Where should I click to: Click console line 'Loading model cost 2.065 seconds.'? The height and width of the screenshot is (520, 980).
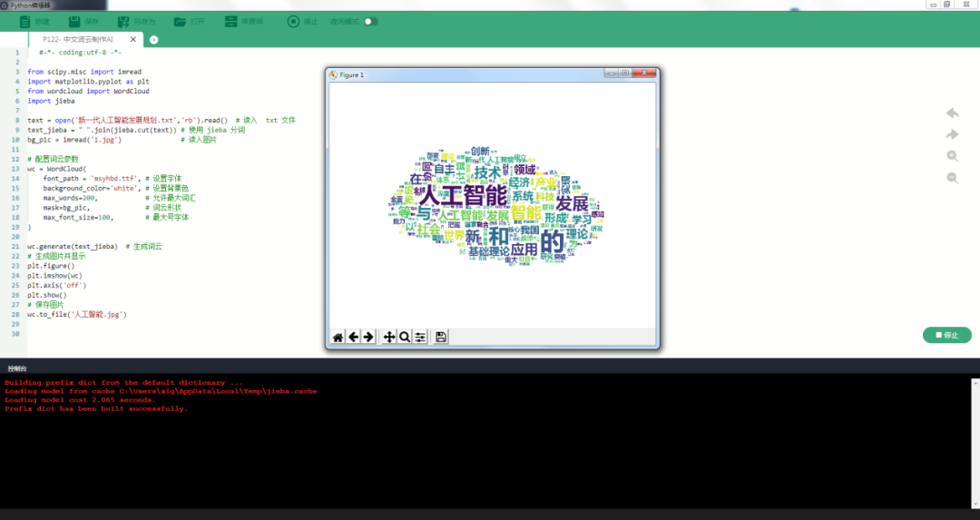point(80,400)
